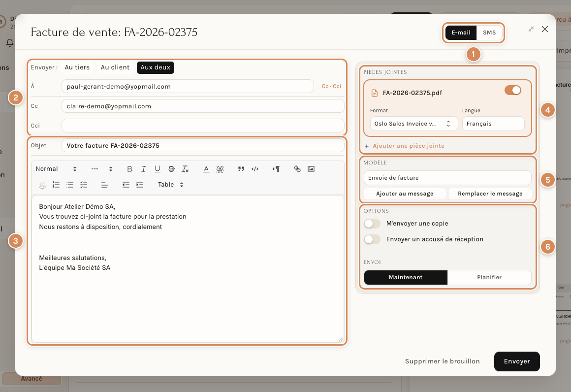Select the Aux deux recipient option

click(x=156, y=67)
